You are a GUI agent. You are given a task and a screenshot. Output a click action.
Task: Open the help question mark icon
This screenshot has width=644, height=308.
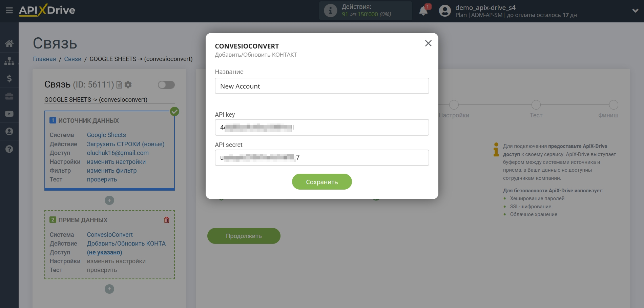point(9,149)
